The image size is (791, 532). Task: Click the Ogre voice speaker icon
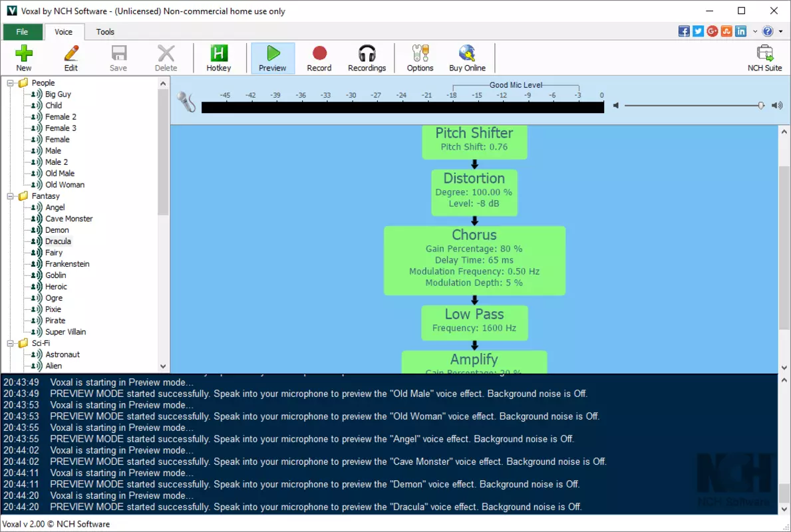37,298
